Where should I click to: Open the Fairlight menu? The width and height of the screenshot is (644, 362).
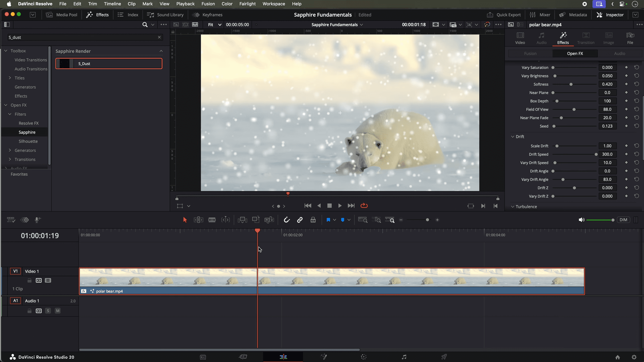[x=247, y=4]
